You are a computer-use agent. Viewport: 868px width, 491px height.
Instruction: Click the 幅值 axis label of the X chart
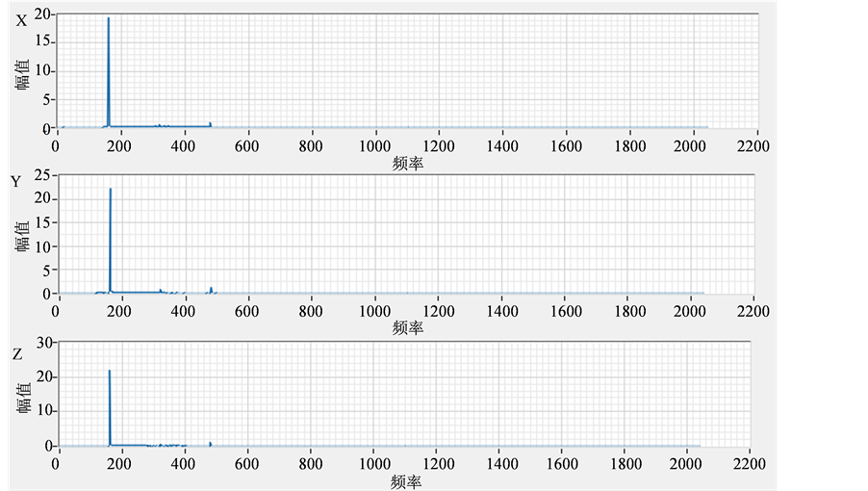[x=22, y=74]
